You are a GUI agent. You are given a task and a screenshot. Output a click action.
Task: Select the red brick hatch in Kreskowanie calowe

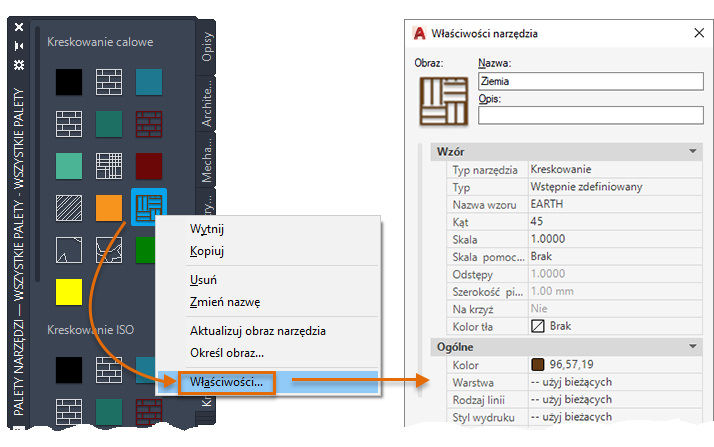coord(149,124)
